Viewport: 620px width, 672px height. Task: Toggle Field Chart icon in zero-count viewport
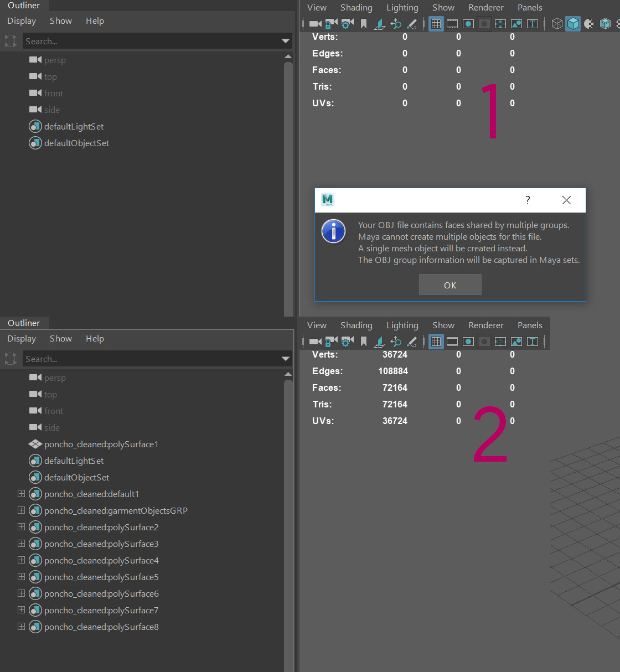pyautogui.click(x=500, y=24)
